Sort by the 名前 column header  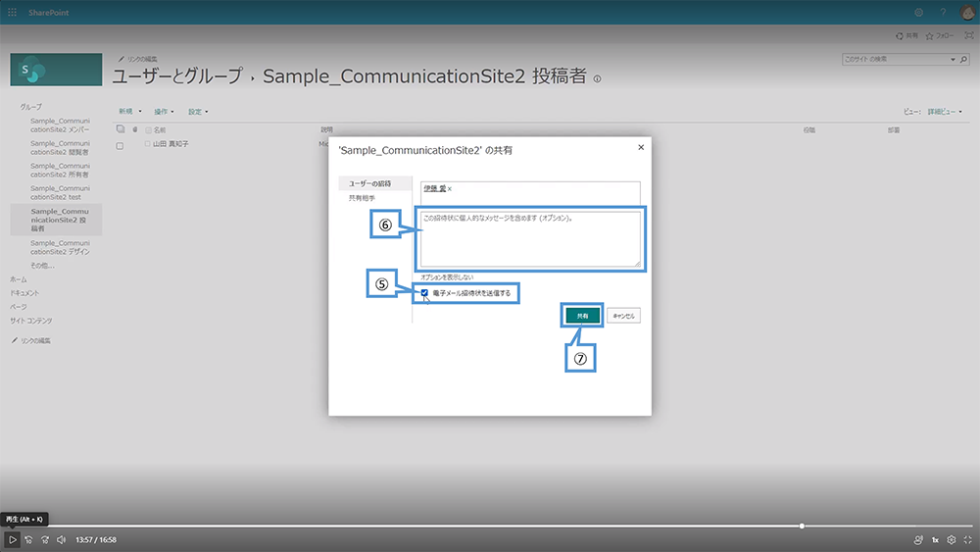160,130
